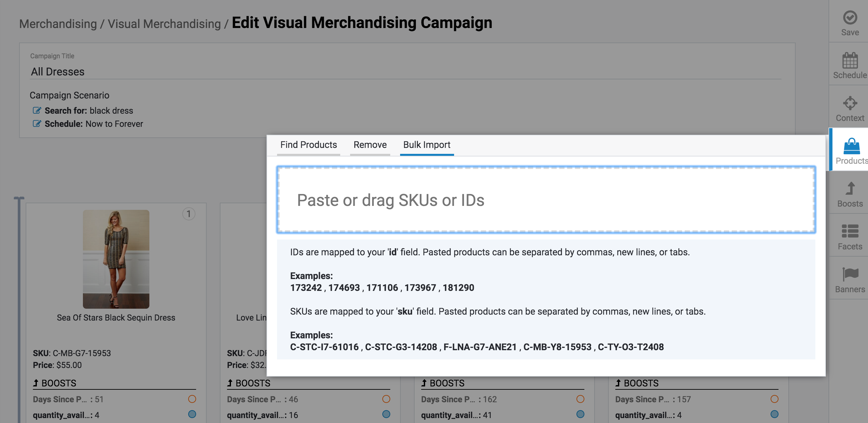868x423 pixels.
Task: Open the Facets list icon
Action: 850,231
